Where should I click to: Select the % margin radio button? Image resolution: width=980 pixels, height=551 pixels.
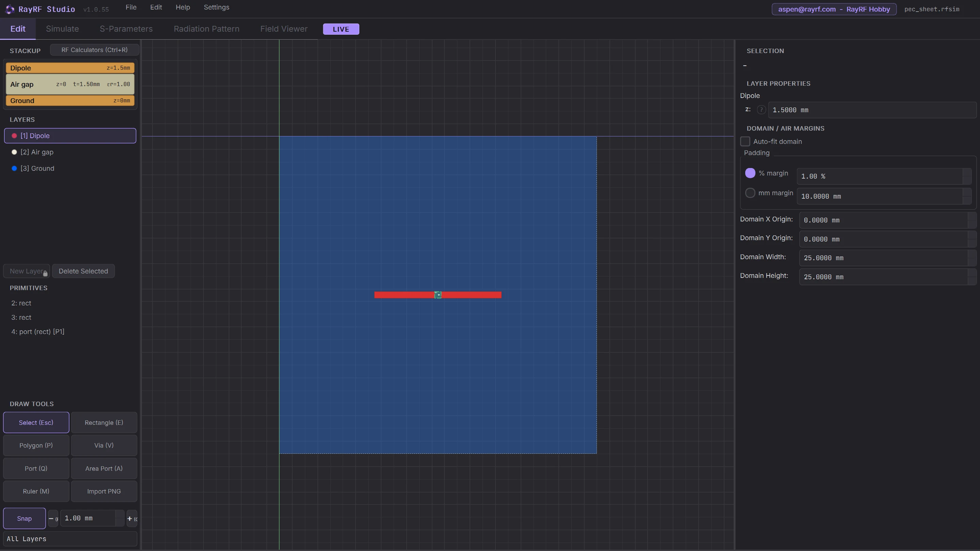pyautogui.click(x=750, y=173)
